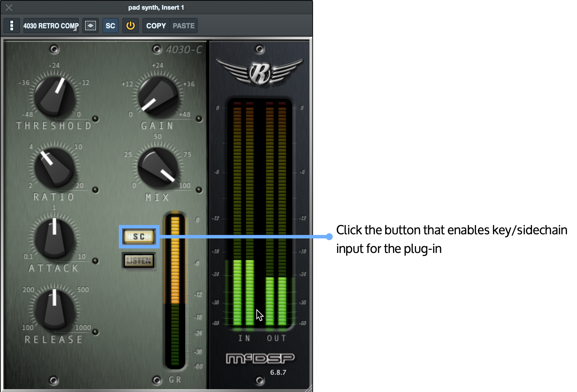Click the MIX knob
This screenshot has width=577, height=392.
tap(158, 168)
